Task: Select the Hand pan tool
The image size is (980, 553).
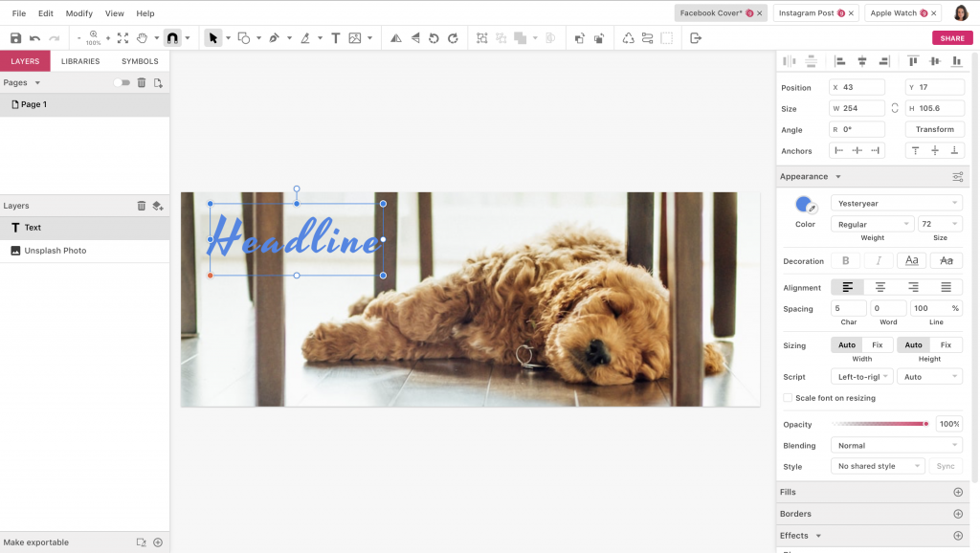Action: click(142, 37)
